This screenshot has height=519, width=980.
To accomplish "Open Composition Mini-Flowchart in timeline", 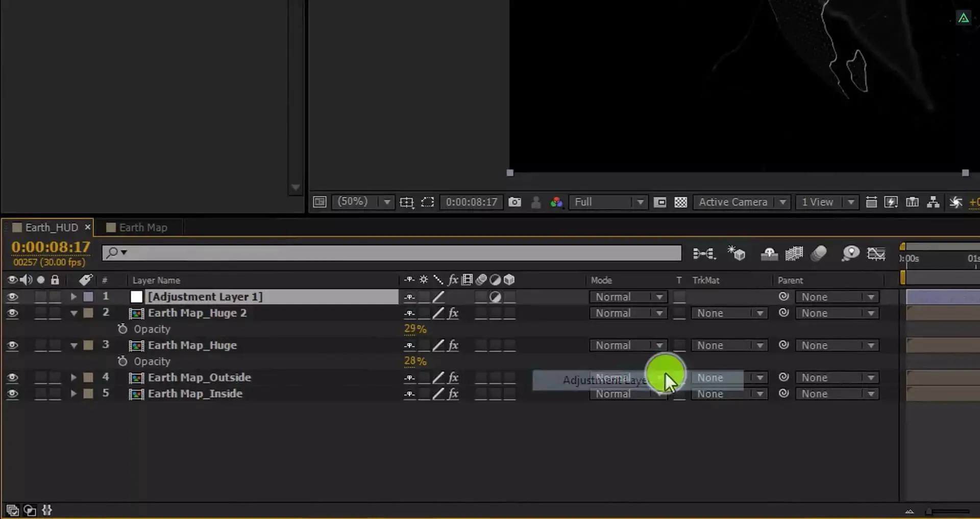I will [x=704, y=253].
